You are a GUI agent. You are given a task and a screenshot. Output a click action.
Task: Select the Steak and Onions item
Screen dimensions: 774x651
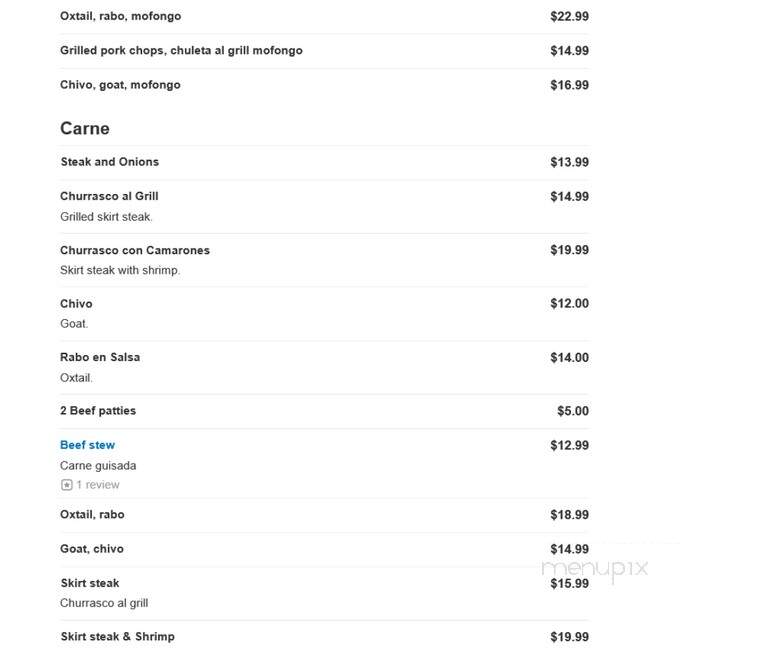coord(110,162)
